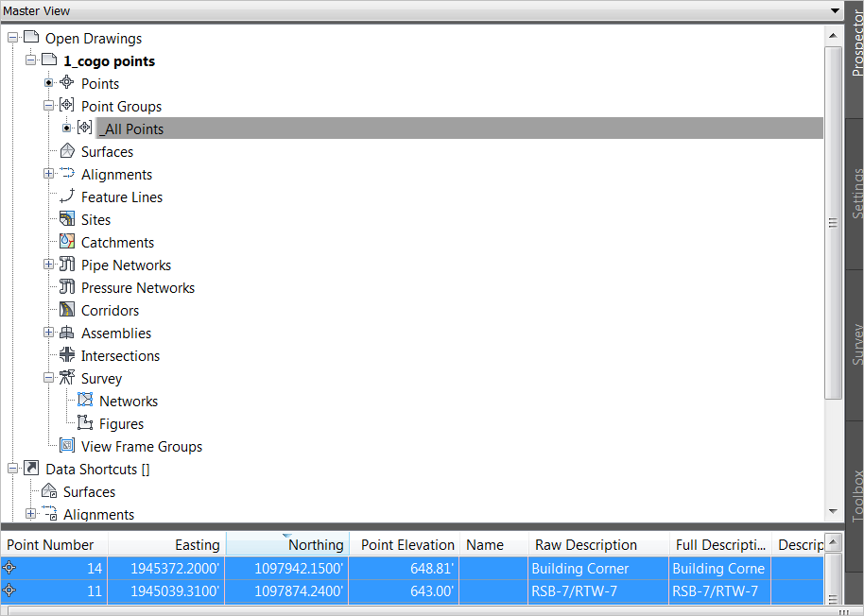864x616 pixels.
Task: Select the _All Points entry in the tree
Action: 131,128
